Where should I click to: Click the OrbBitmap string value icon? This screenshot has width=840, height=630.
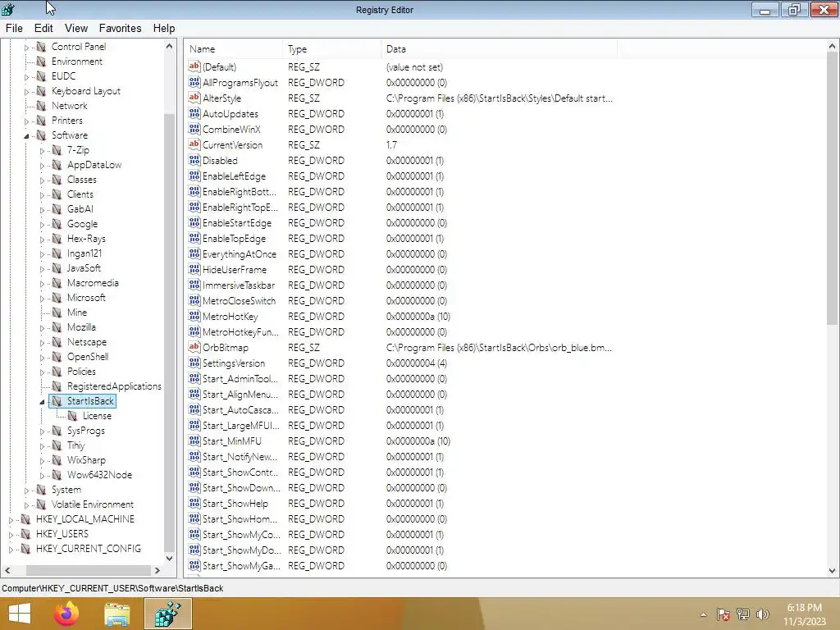(x=194, y=347)
